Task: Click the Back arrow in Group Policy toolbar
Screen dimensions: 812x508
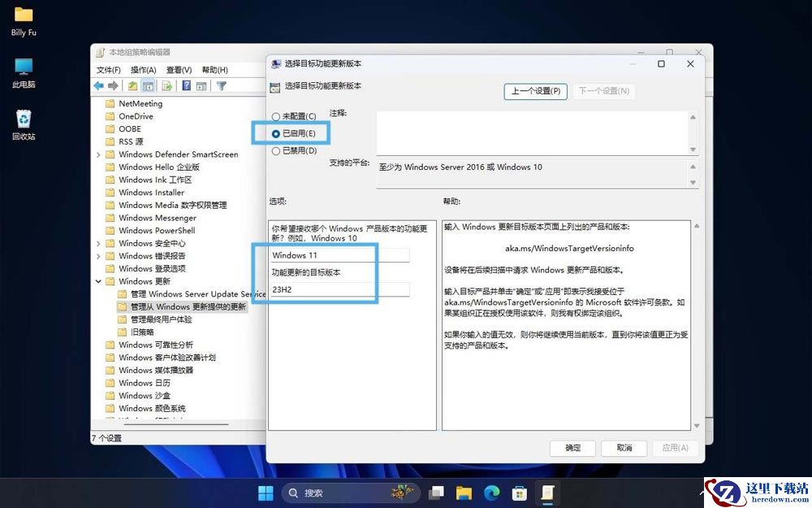Action: pyautogui.click(x=98, y=86)
